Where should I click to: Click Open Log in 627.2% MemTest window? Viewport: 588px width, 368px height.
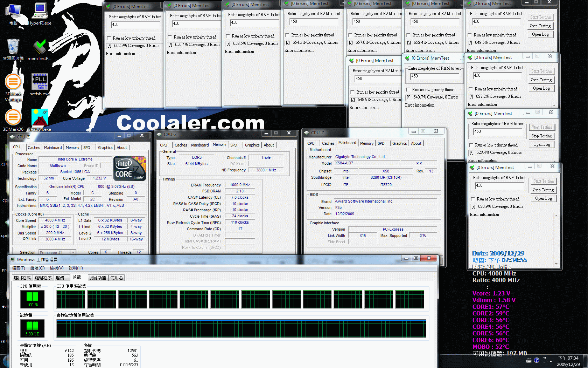541,88
